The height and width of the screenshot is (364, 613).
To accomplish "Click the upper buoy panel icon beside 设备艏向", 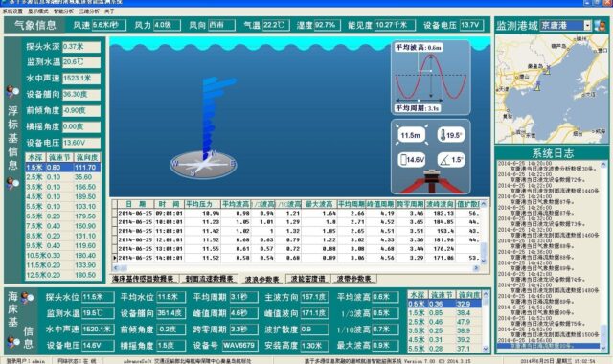I will [x=12, y=92].
